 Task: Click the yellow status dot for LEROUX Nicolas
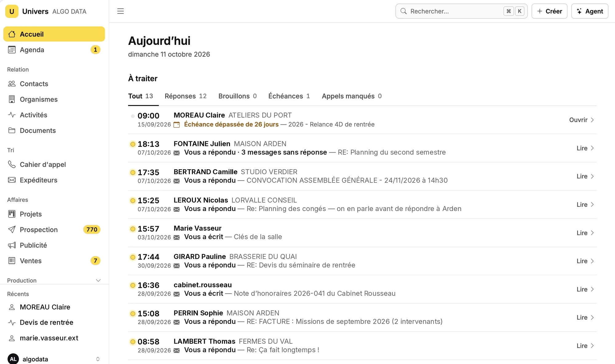(133, 201)
